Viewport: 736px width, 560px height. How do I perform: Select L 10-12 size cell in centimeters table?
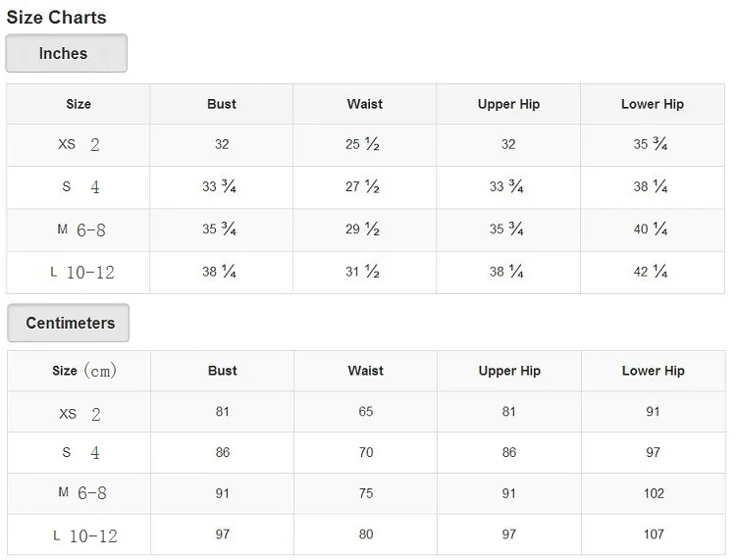(x=83, y=535)
